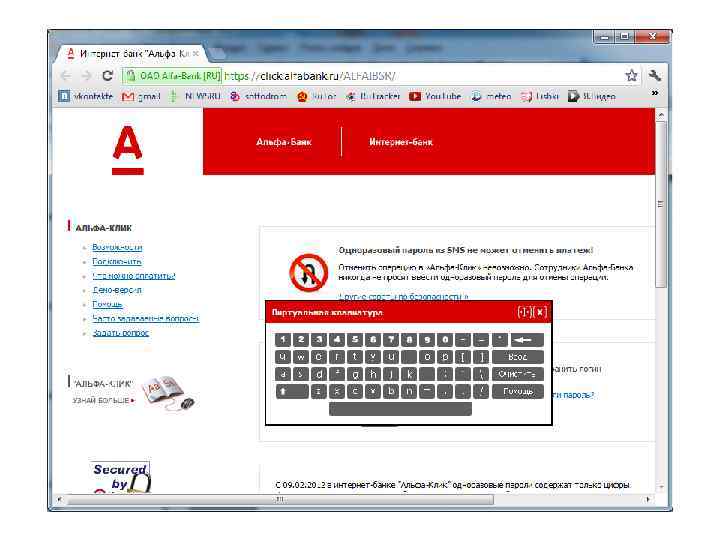Click the Помощь key on virtual keyboard
The image size is (720, 540).
coord(518,392)
